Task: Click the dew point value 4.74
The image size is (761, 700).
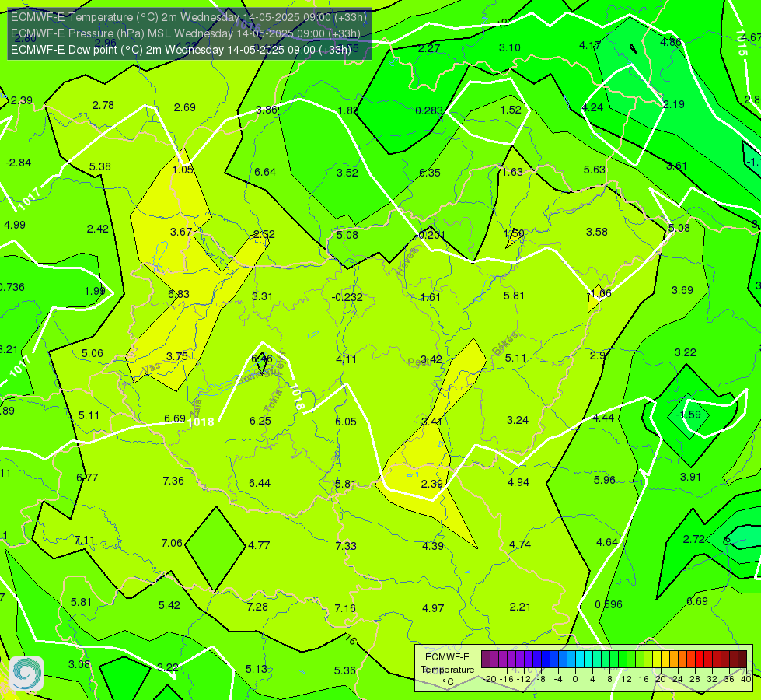Action: [520, 544]
